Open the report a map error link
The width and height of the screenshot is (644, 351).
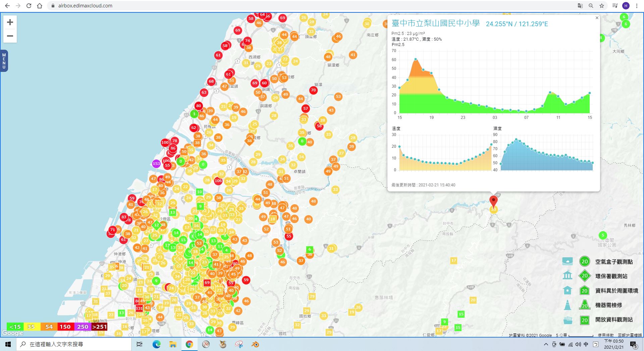630,335
